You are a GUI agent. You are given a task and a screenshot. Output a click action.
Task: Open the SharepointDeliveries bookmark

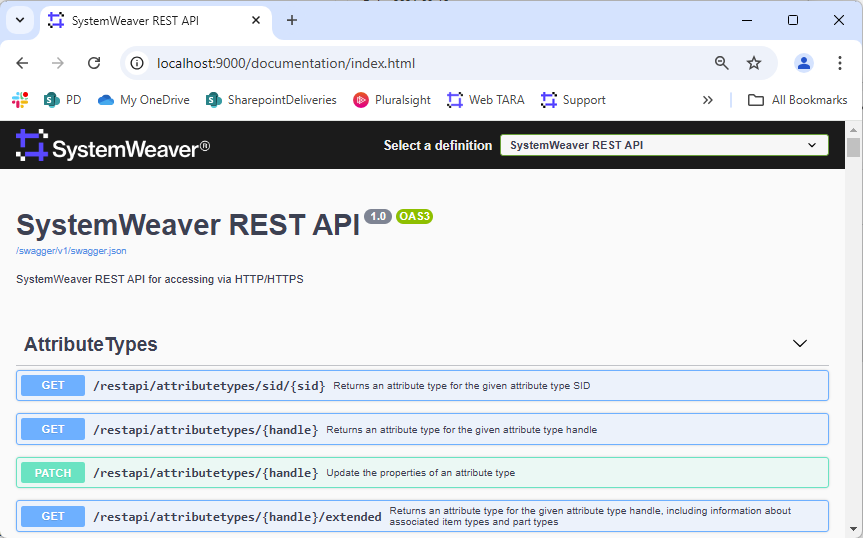(x=271, y=100)
